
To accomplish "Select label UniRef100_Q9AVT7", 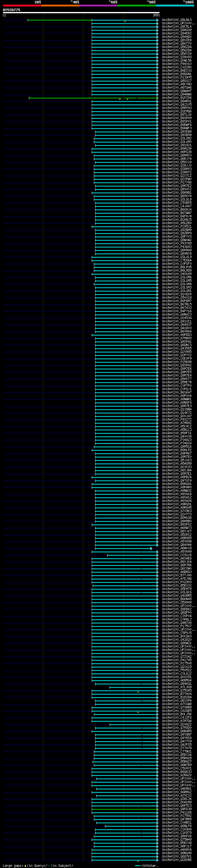I will 177,379.
